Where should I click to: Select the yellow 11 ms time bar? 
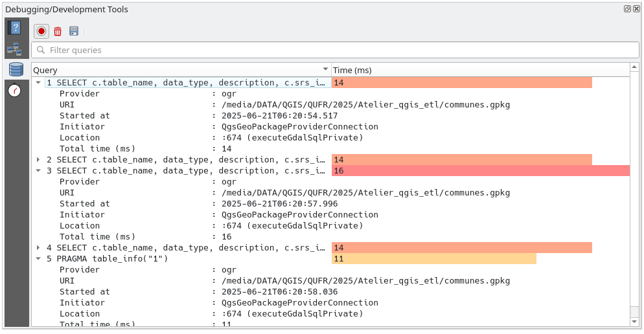[434, 259]
